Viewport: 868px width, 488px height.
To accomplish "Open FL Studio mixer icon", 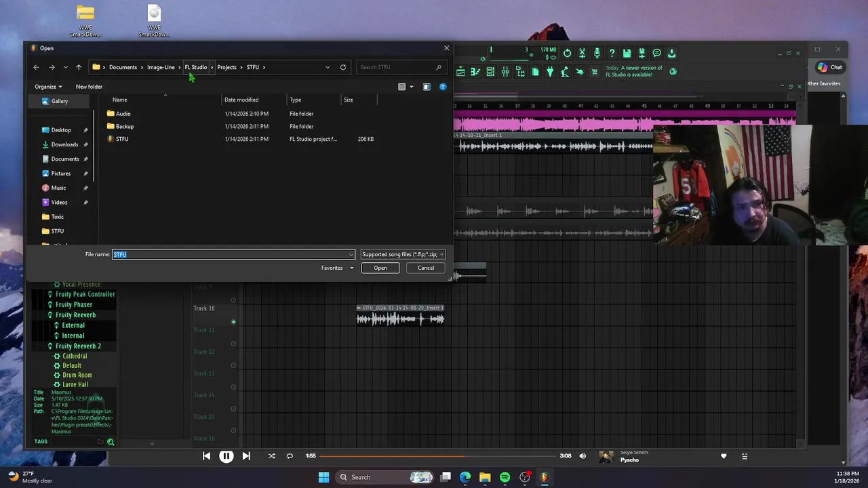I will pyautogui.click(x=505, y=71).
